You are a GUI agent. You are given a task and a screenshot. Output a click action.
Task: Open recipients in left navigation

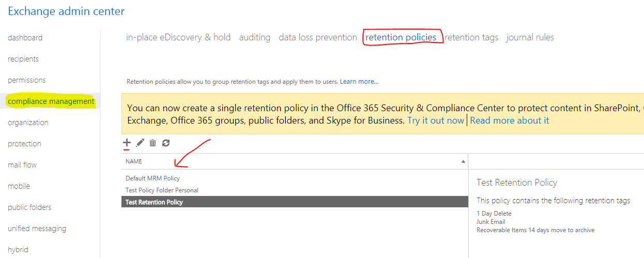23,59
